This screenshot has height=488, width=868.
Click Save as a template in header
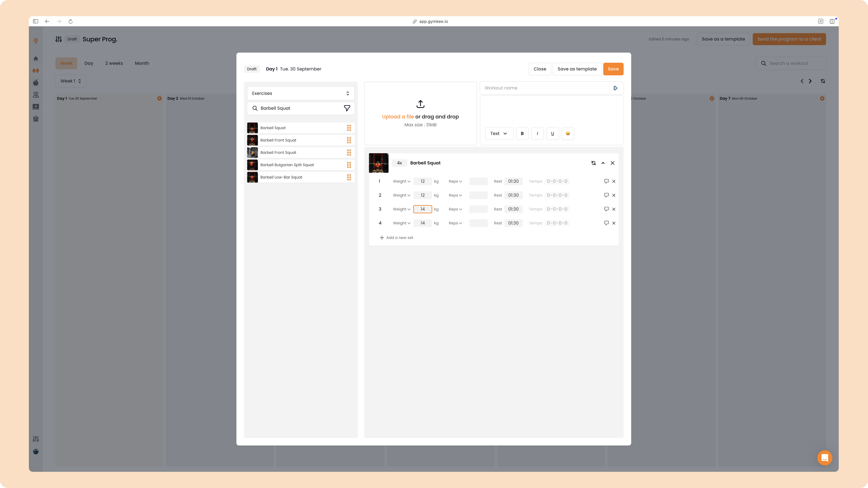[723, 39]
